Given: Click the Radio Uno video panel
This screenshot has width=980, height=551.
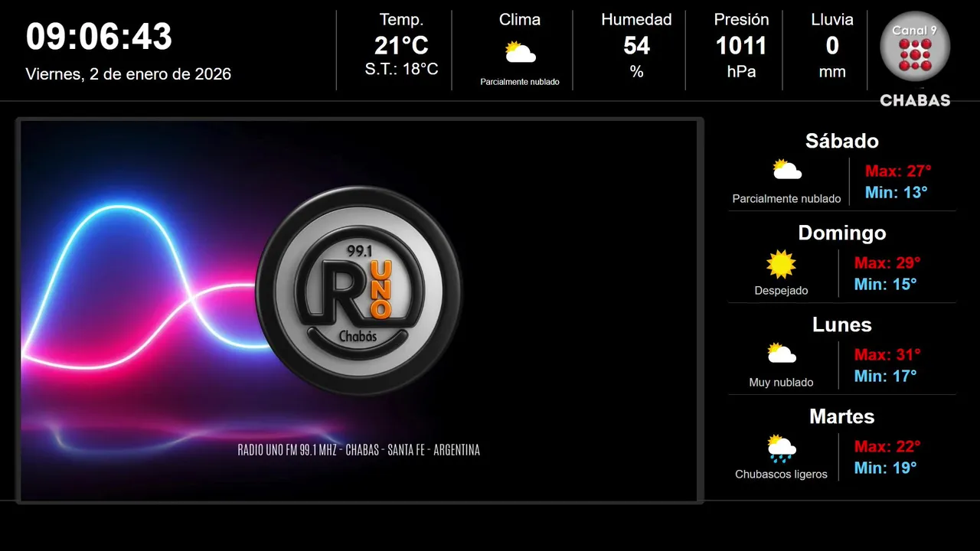Looking at the screenshot, I should (359, 311).
